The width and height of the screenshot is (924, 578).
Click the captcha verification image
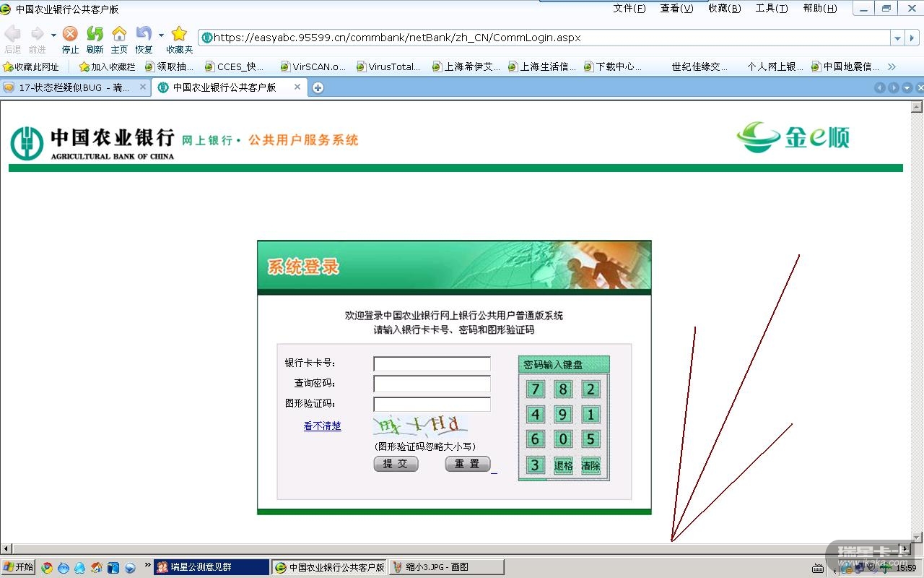[420, 425]
